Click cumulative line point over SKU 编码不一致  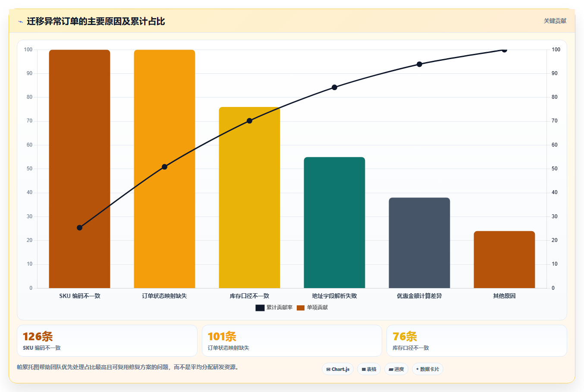coord(79,228)
